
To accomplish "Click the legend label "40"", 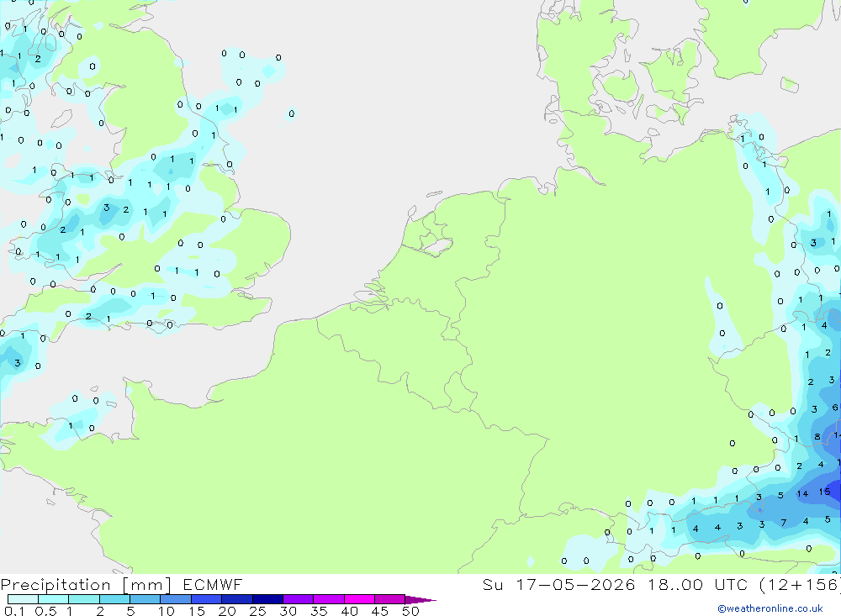I will (349, 611).
